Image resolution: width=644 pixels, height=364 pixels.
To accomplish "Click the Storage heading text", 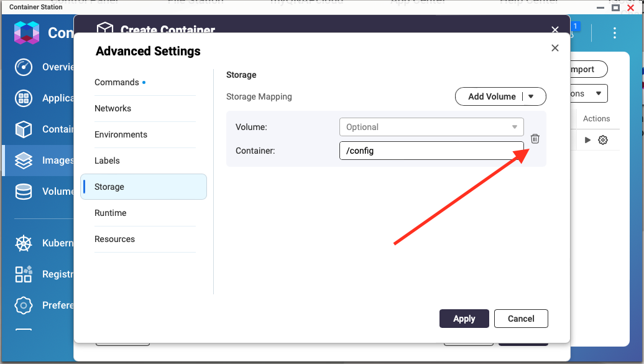I will pos(241,75).
